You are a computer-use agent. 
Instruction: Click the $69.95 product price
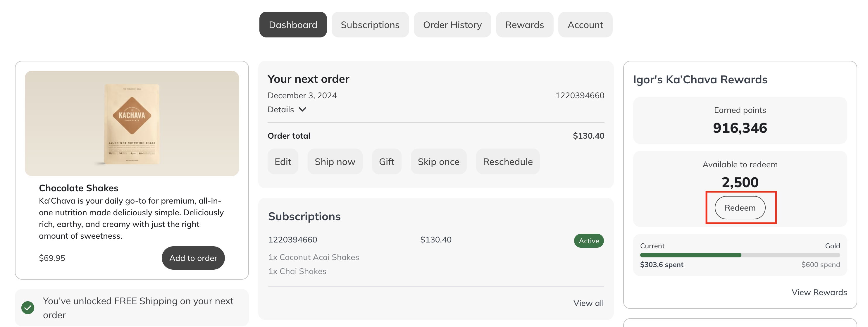click(x=52, y=258)
